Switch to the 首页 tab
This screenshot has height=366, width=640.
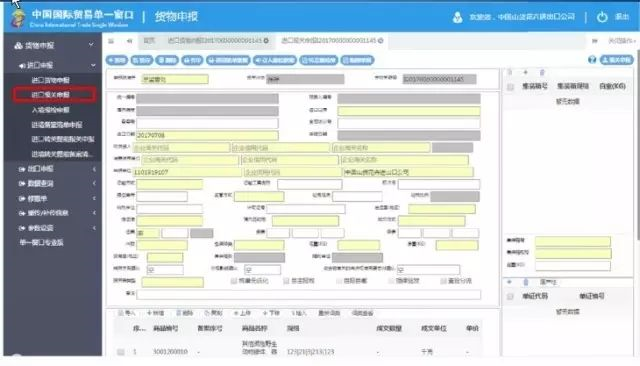[149, 40]
